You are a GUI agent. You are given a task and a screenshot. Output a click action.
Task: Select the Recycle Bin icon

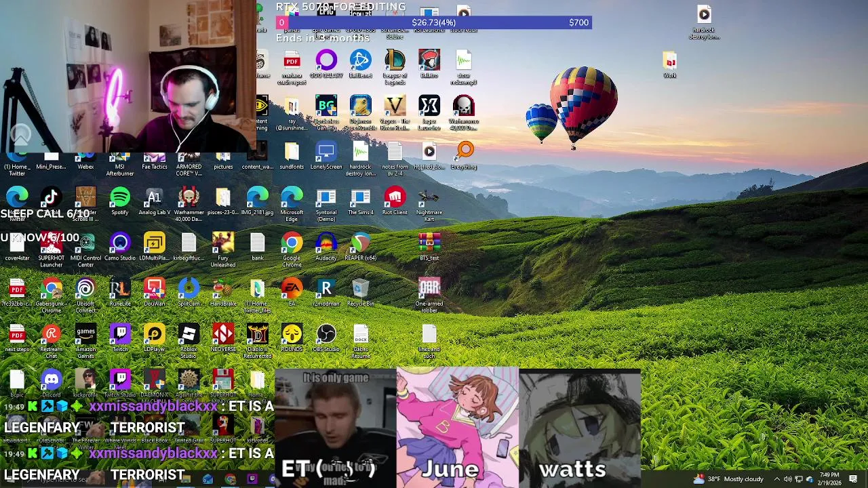361,293
